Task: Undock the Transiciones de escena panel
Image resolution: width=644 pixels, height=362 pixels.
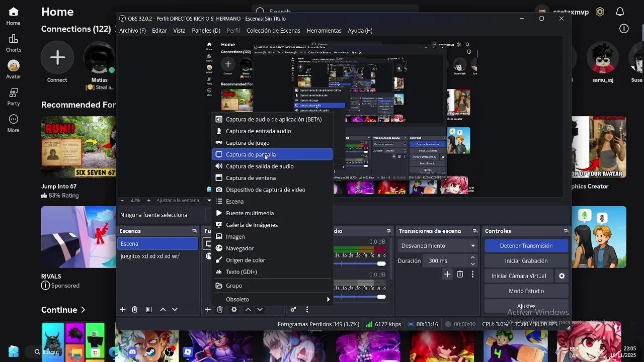Action: click(x=475, y=231)
